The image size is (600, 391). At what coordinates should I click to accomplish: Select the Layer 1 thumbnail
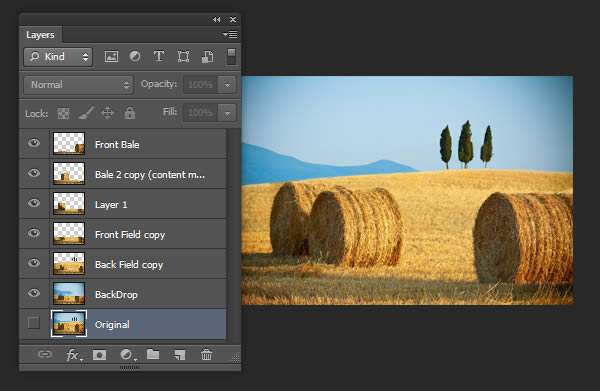point(69,203)
